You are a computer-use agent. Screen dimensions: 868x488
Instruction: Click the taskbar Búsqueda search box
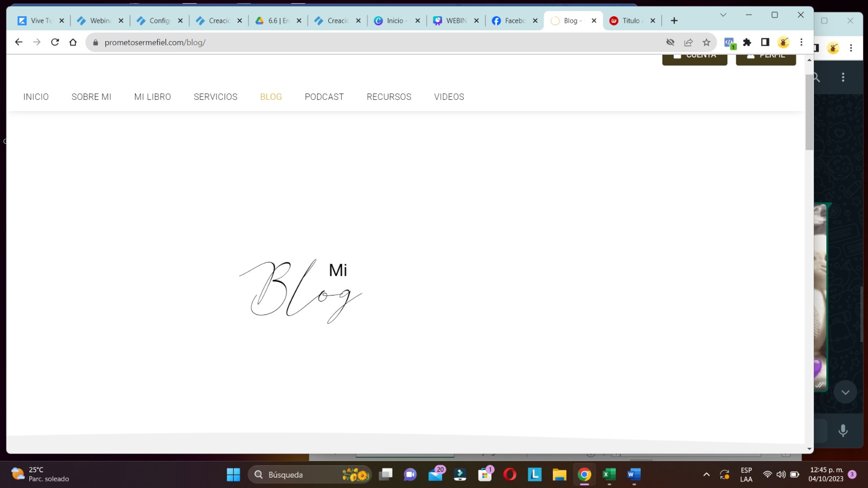coord(310,475)
